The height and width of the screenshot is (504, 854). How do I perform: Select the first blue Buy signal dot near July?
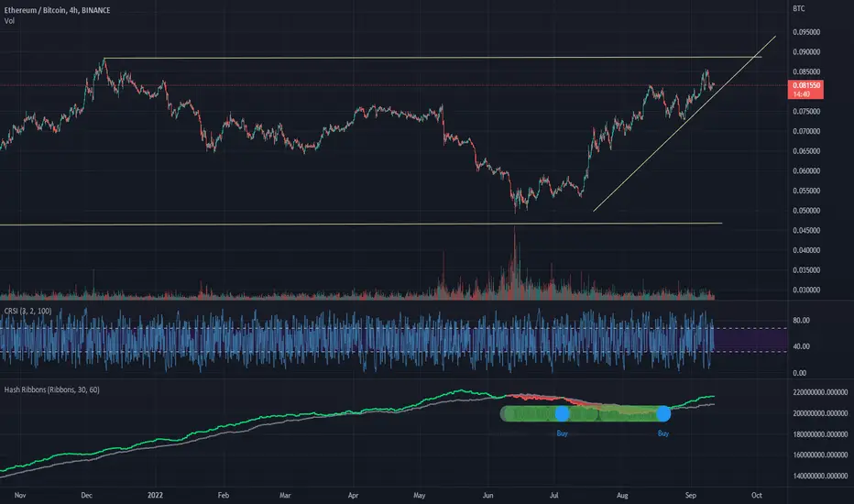(x=562, y=414)
